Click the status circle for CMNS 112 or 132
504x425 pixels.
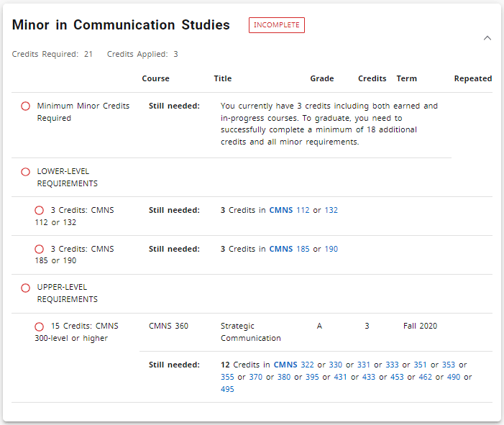40,211
